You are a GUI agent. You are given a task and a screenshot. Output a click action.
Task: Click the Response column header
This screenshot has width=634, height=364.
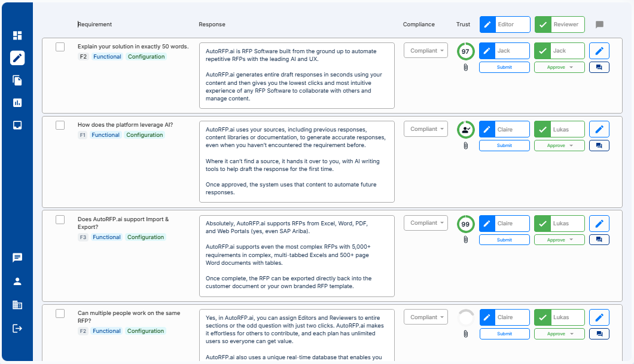click(x=212, y=25)
